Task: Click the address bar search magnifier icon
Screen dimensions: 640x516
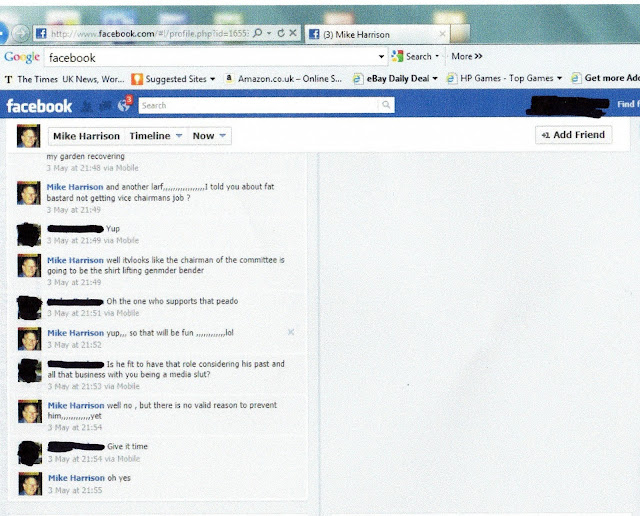Action: [258, 33]
